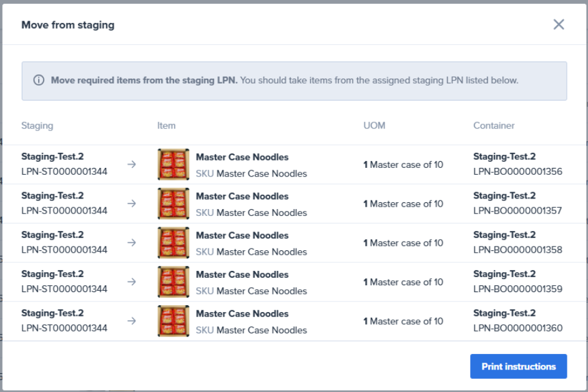Click the Container column header

pos(494,125)
